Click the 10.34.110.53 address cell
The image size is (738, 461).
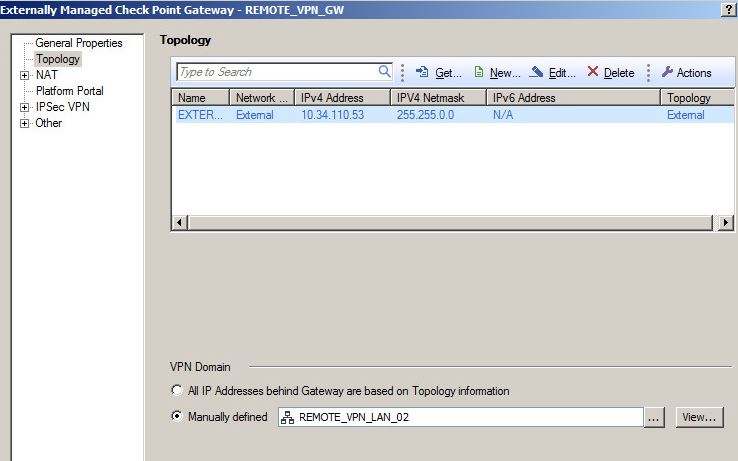[332, 115]
